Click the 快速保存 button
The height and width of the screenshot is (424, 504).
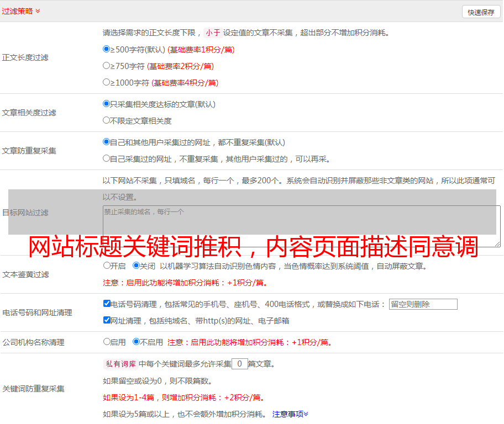(481, 12)
